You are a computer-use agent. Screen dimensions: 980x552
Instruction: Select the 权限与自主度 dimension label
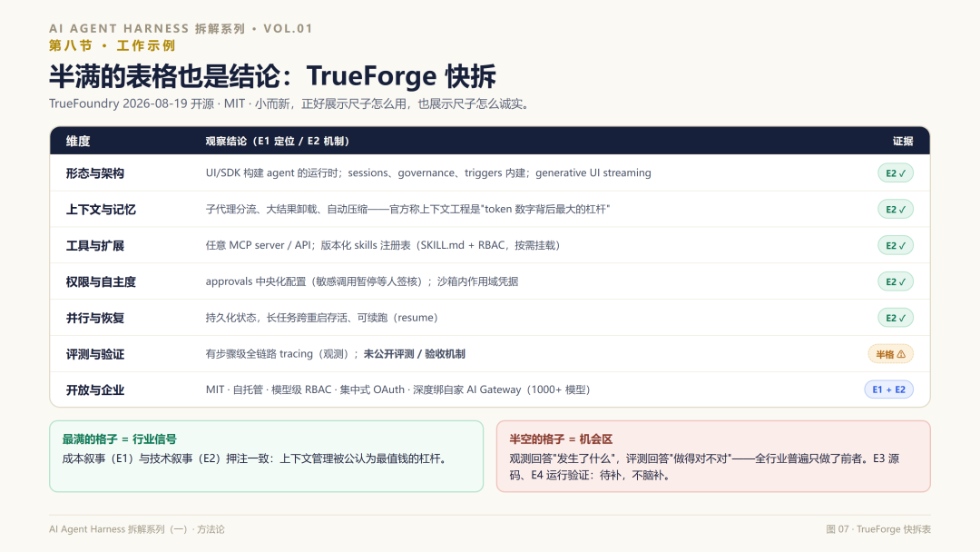101,282
